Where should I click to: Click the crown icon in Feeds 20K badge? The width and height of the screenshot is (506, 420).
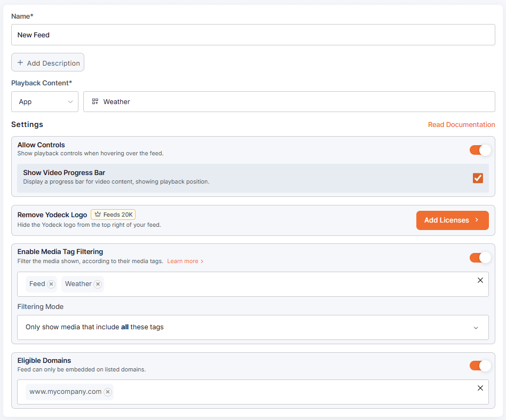98,215
